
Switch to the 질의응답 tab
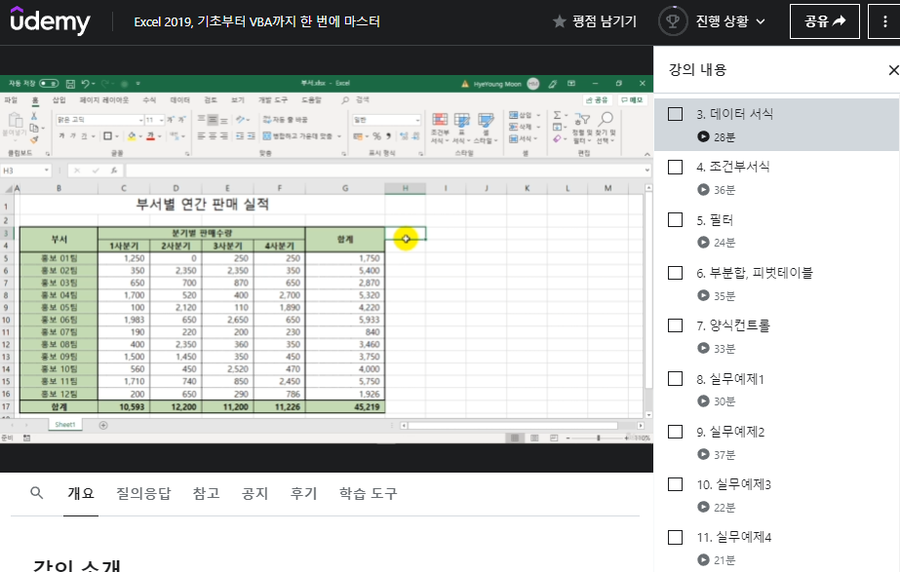(143, 493)
